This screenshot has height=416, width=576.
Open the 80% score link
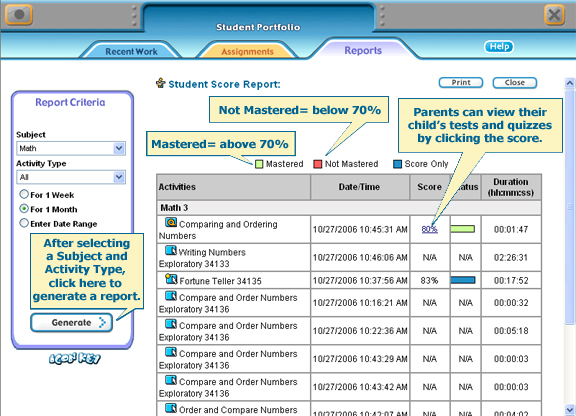tap(429, 229)
